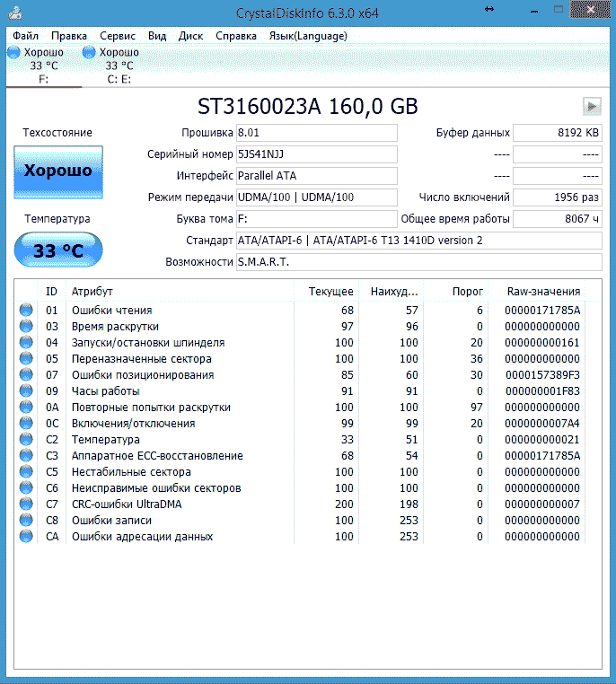616x684 pixels.
Task: Click status icon for Часы работы
Action: tap(26, 390)
